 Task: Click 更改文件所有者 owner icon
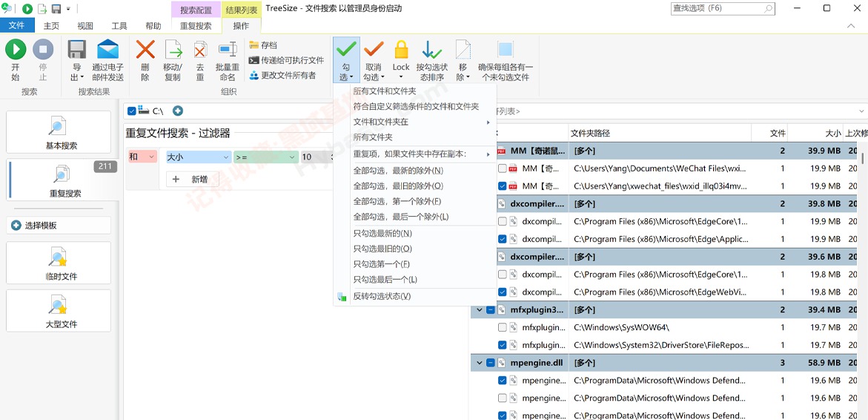254,76
